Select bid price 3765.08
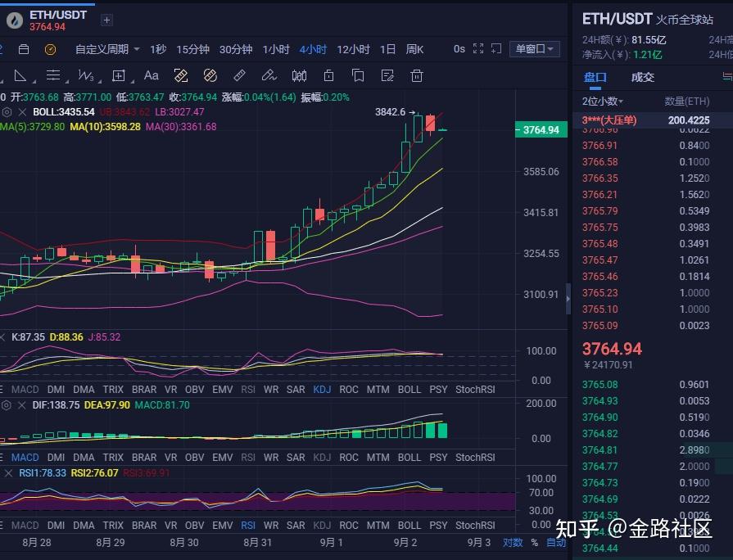Screen dimensions: 733x560 pyautogui.click(x=600, y=385)
